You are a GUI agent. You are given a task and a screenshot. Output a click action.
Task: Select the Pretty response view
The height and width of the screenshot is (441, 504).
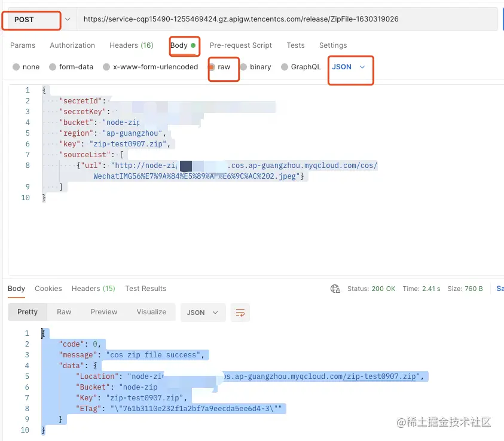(28, 312)
